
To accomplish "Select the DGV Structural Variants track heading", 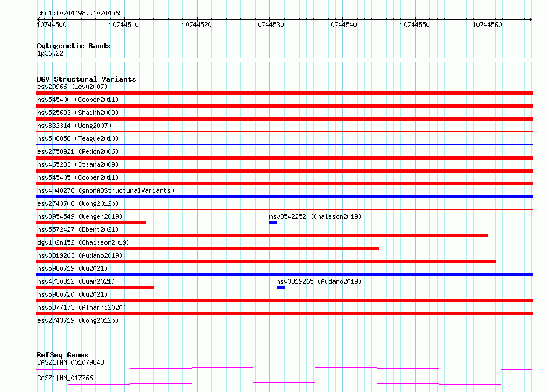I will (87, 79).
